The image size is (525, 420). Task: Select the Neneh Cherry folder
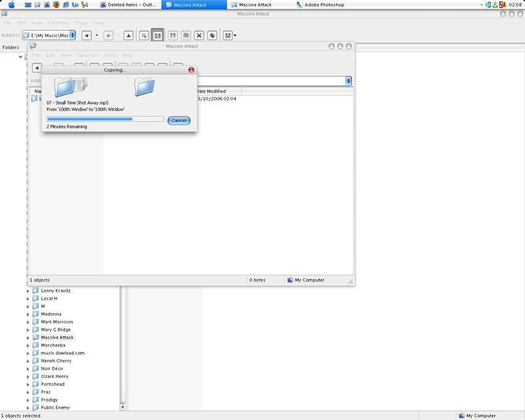(x=56, y=361)
